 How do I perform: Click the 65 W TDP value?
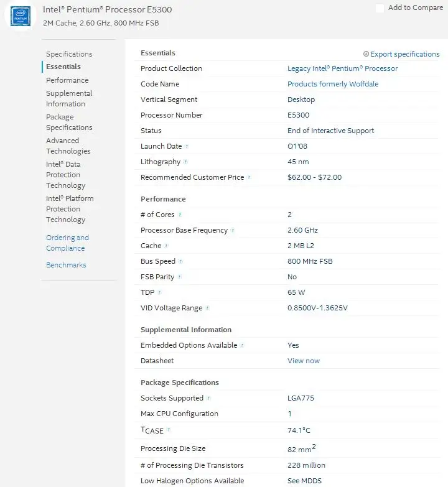pos(296,292)
